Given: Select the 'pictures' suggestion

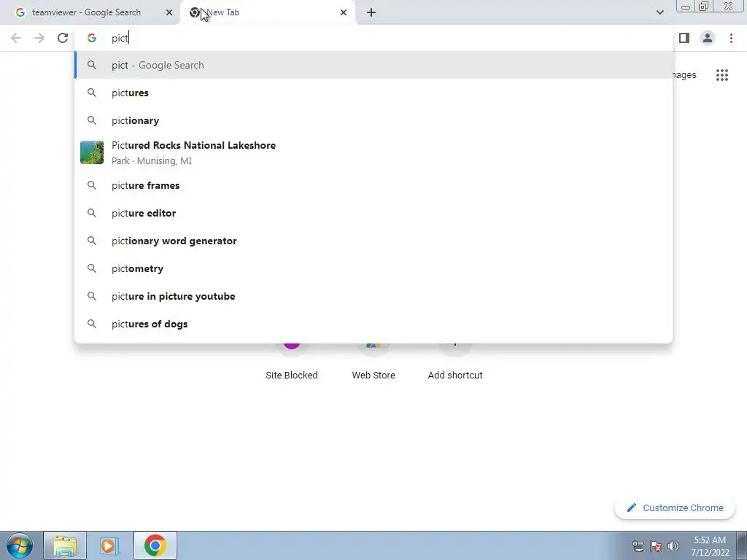Looking at the screenshot, I should 373,93.
